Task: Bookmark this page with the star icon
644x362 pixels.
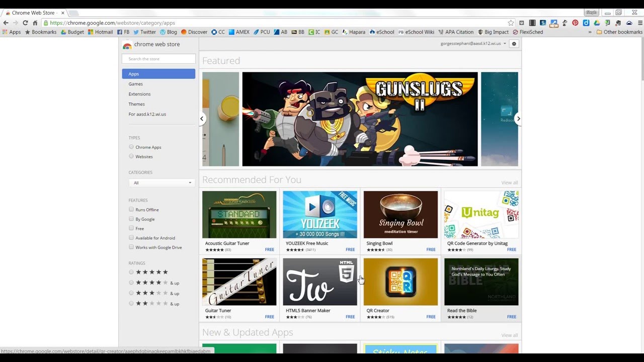Action: click(511, 23)
